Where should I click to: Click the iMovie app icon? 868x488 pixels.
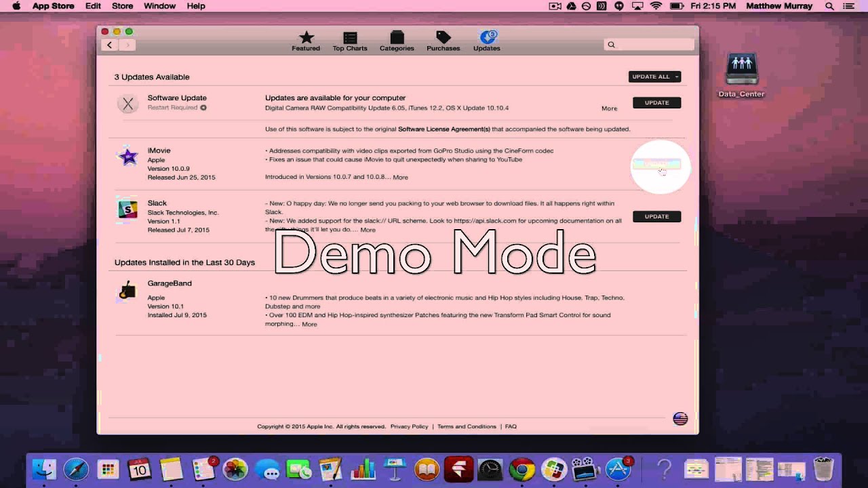click(x=127, y=156)
